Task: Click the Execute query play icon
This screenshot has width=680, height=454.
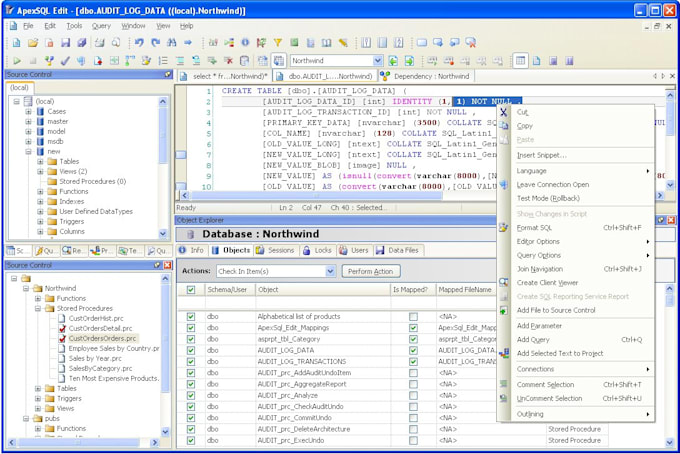Action: pyautogui.click(x=15, y=60)
